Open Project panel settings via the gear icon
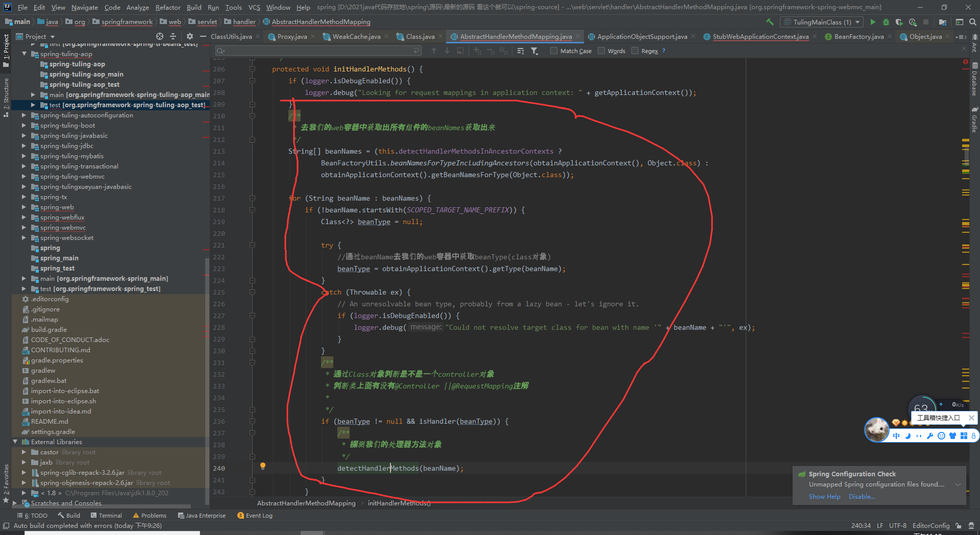The width and height of the screenshot is (980, 535). pos(190,36)
